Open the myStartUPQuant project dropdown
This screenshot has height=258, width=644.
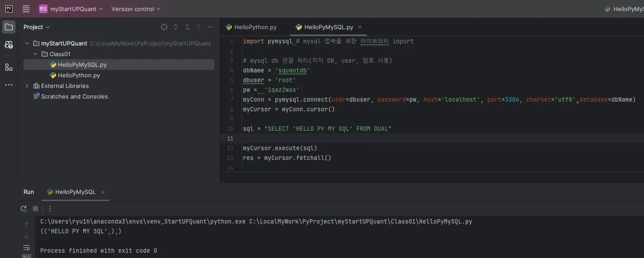(71, 9)
